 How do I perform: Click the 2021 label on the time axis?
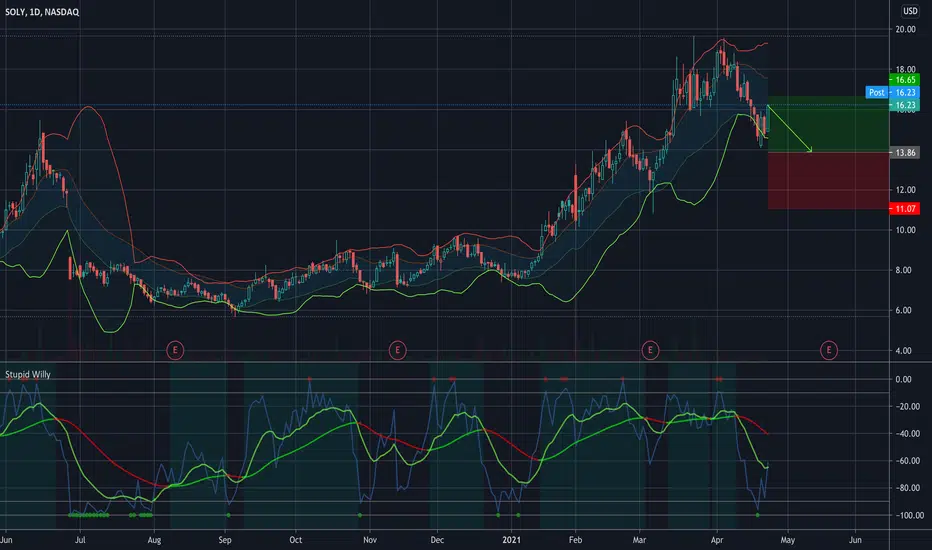coord(511,540)
